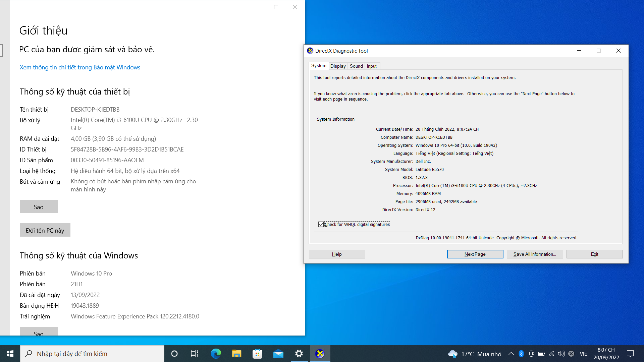Click the Windows 10 Pro edition value
This screenshot has height=362, width=644.
click(x=91, y=274)
